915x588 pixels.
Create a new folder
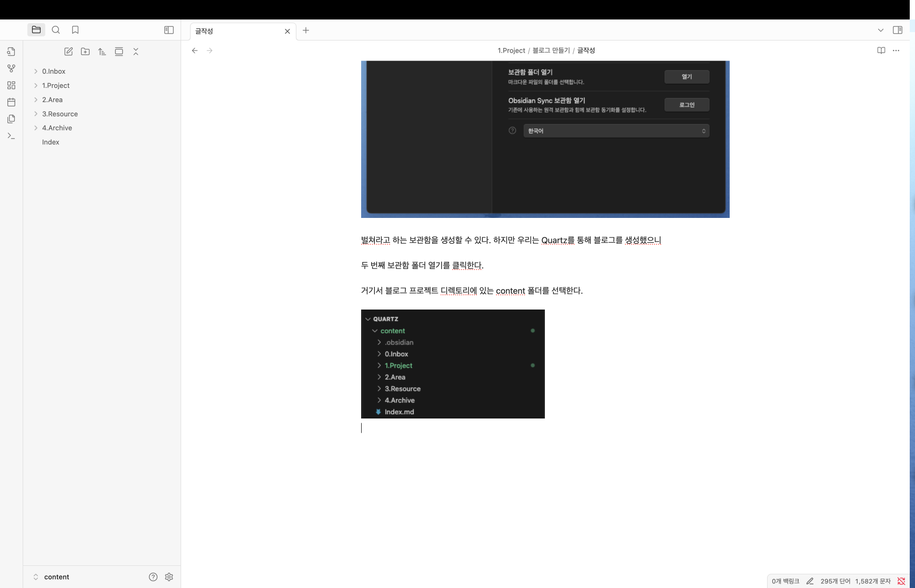[85, 52]
